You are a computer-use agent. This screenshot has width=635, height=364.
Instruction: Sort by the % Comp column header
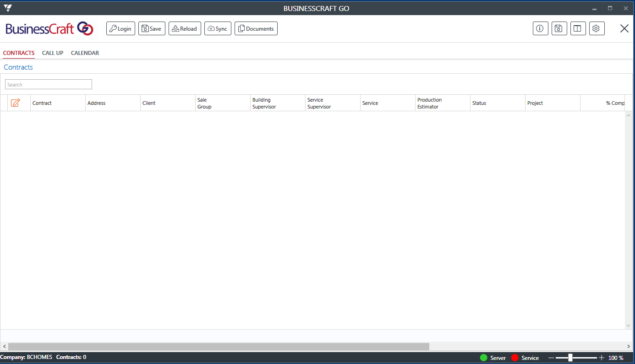602,103
